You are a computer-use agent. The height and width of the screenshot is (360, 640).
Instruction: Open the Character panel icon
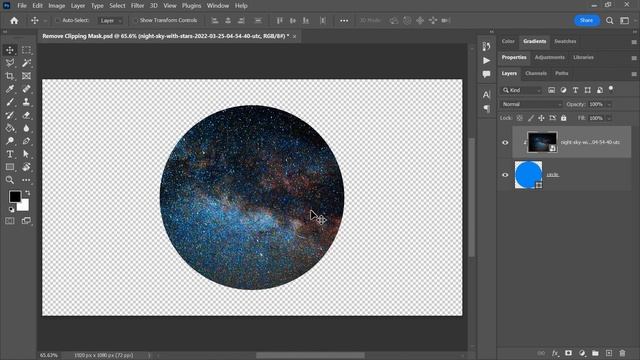[x=486, y=95]
